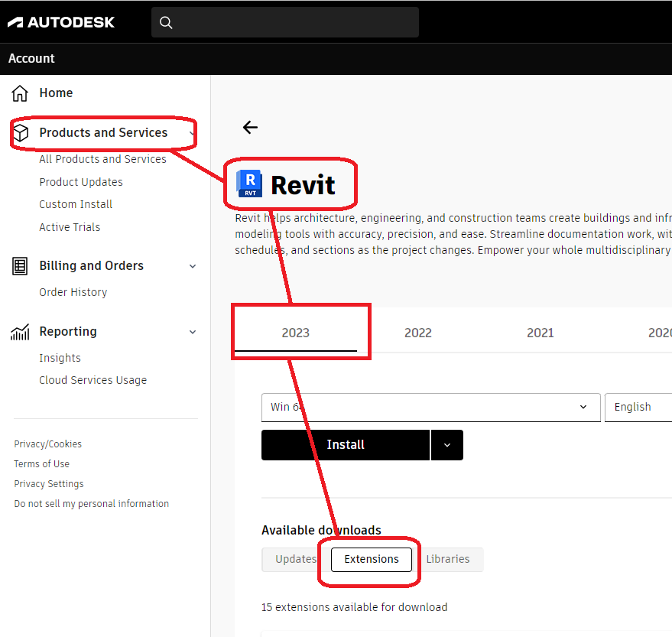Switch to the 2021 version tab

540,333
